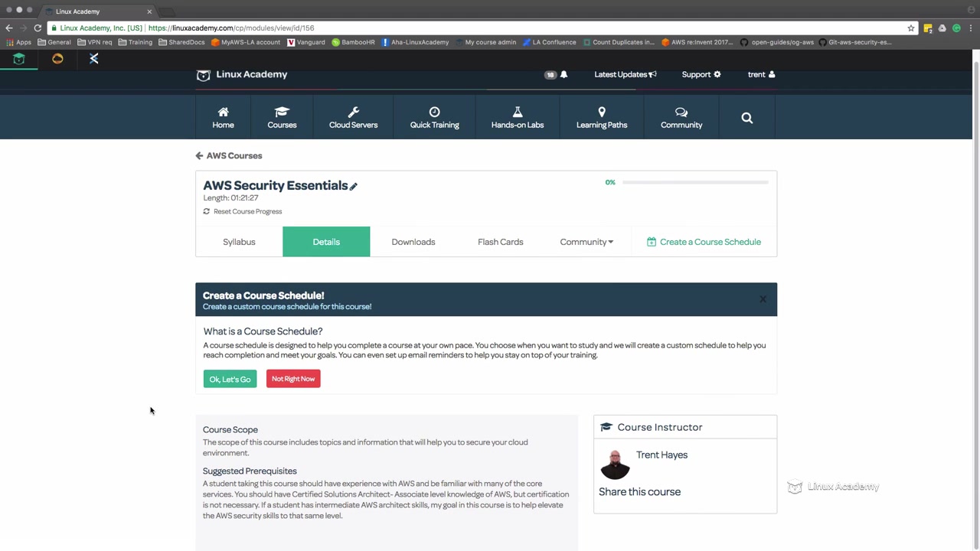Close the Create a Course Schedule banner

click(x=763, y=299)
